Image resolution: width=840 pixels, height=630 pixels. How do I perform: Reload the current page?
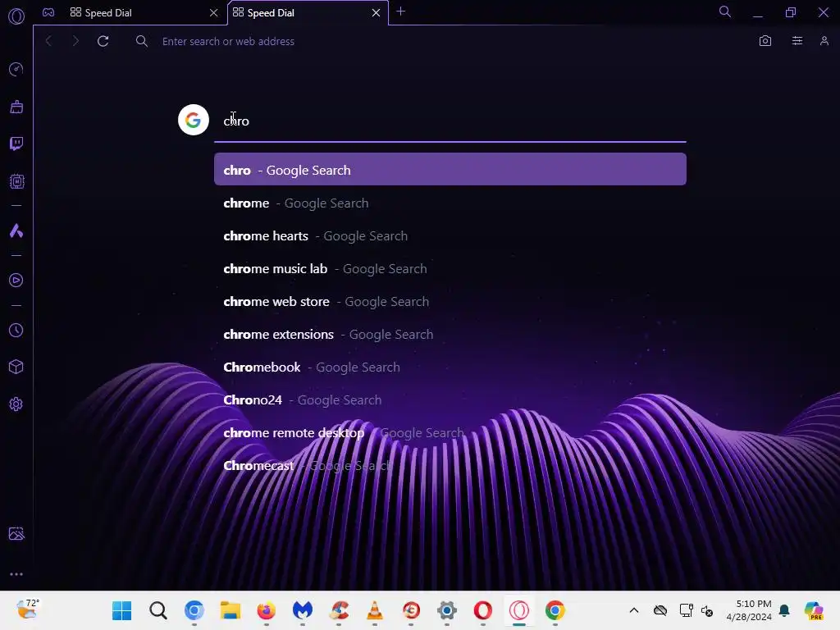103,41
